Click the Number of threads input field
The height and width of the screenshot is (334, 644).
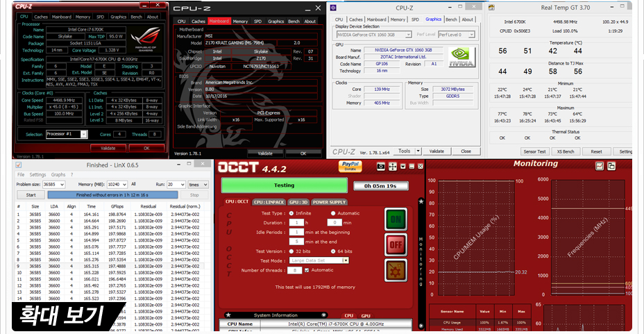point(294,270)
